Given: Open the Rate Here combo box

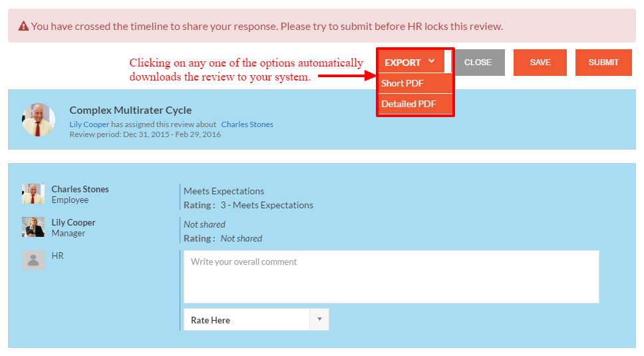Looking at the screenshot, I should [x=256, y=319].
